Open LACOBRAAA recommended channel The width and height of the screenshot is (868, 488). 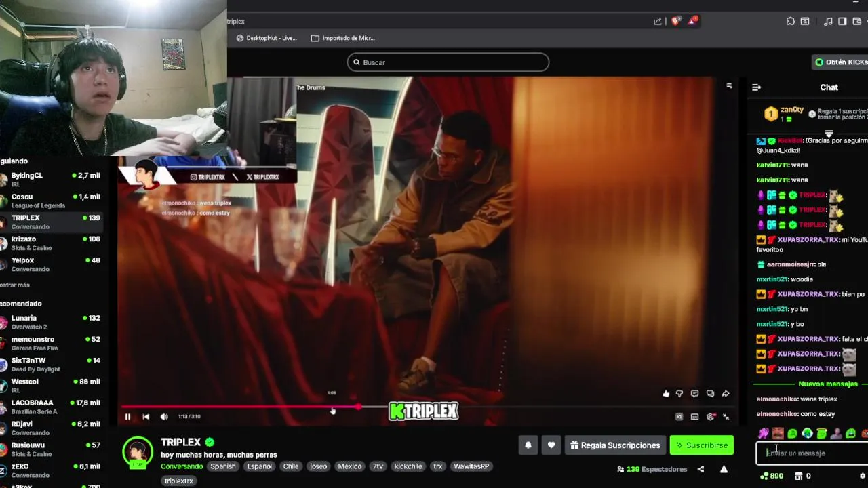click(51, 407)
